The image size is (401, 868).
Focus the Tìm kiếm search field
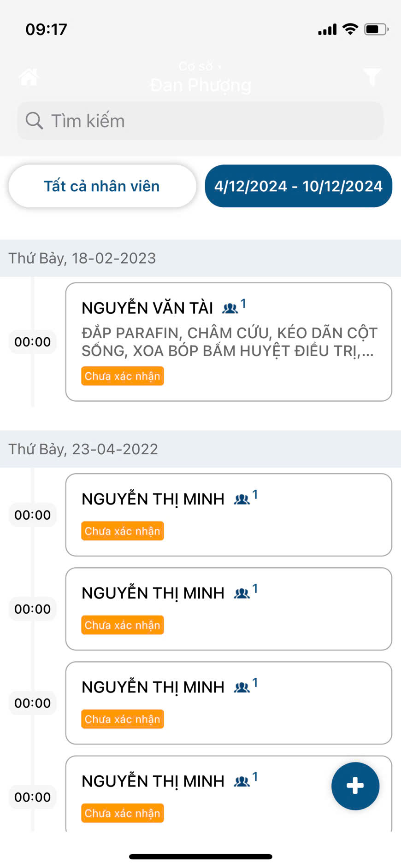pyautogui.click(x=207, y=121)
